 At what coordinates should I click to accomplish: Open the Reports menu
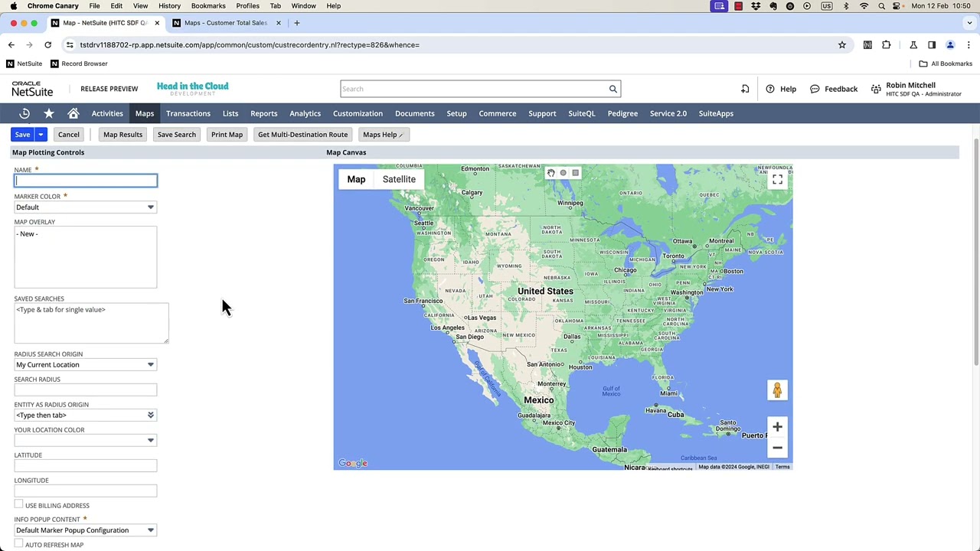264,113
